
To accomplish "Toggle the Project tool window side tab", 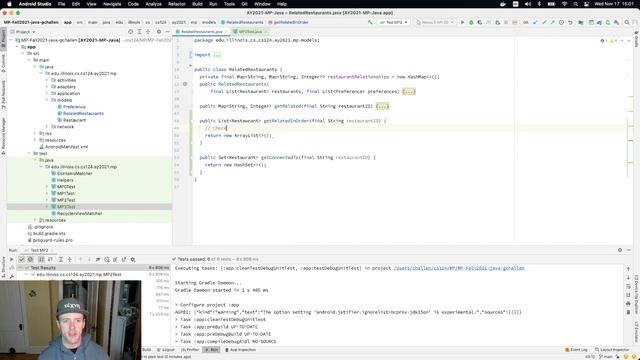I will click(3, 40).
